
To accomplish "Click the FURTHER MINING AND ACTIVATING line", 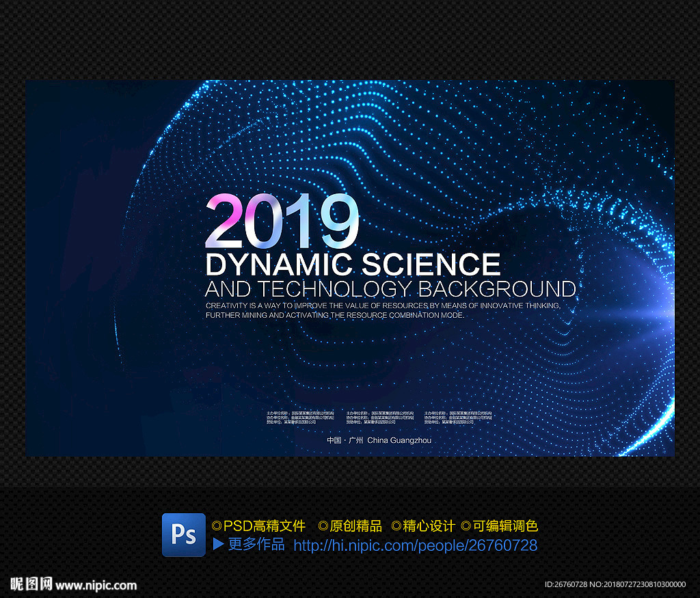I will point(335,315).
